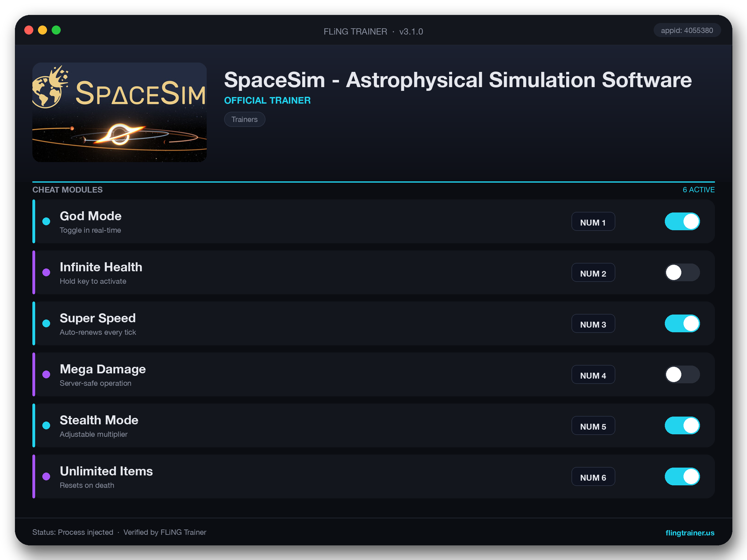Click the 'Resets on death' description
Screen dimensions: 747x560
click(x=87, y=485)
